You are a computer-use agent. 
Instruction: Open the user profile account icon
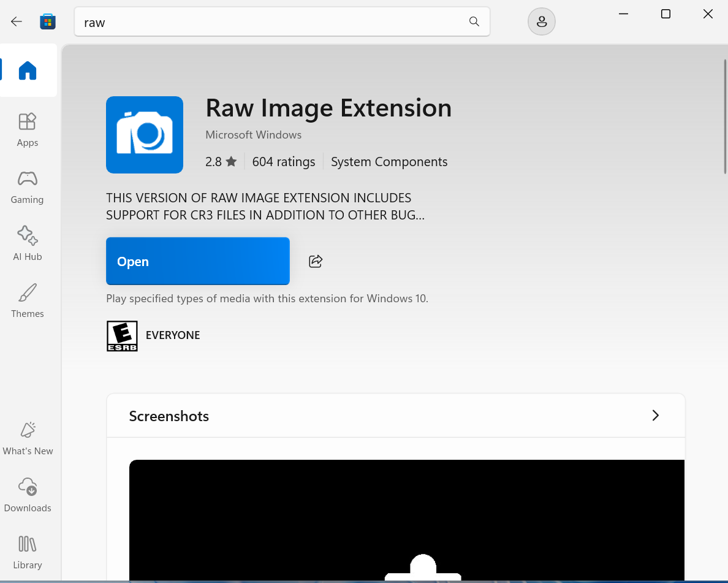click(541, 21)
